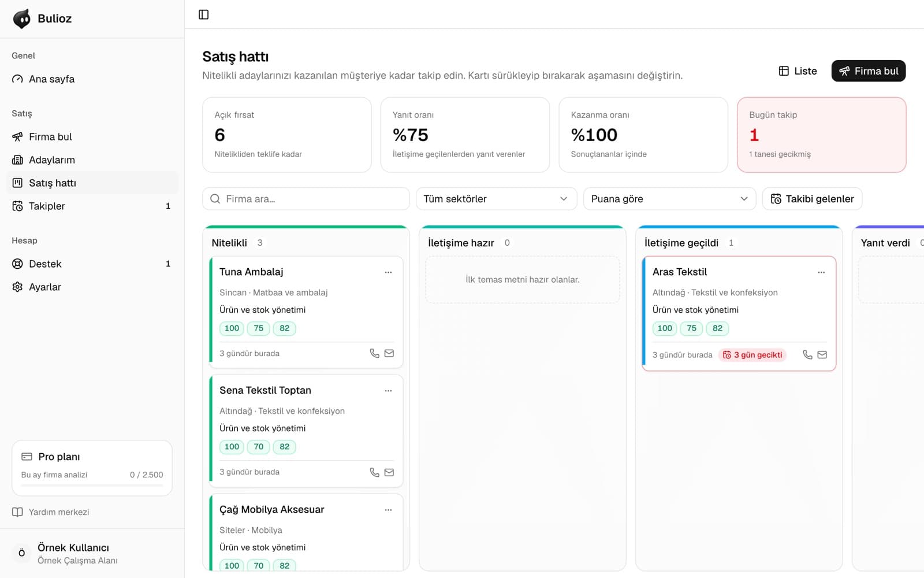924x578 pixels.
Task: Click the user avatar with letter Ö
Action: (22, 553)
